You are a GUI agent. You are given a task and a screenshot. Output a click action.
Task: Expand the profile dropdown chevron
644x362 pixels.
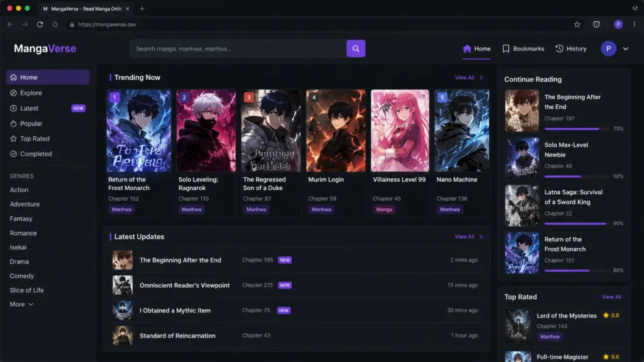(x=626, y=48)
